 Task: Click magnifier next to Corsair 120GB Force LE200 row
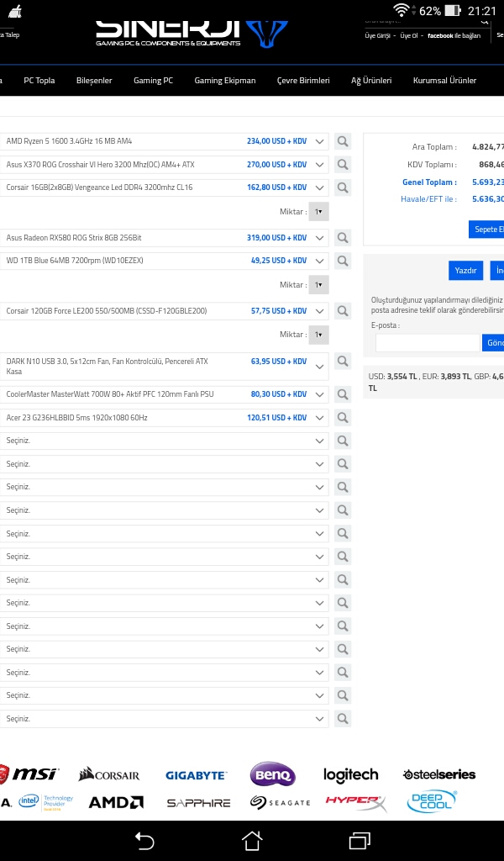343,311
